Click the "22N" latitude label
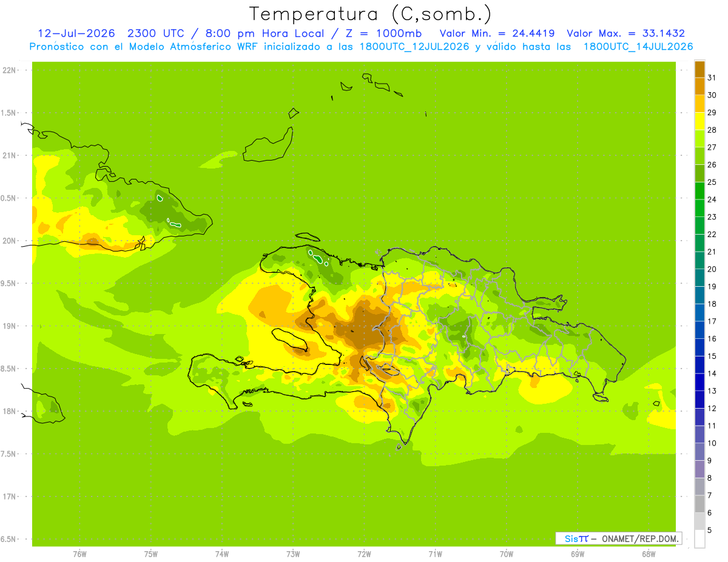The width and height of the screenshot is (728, 562). (10, 70)
